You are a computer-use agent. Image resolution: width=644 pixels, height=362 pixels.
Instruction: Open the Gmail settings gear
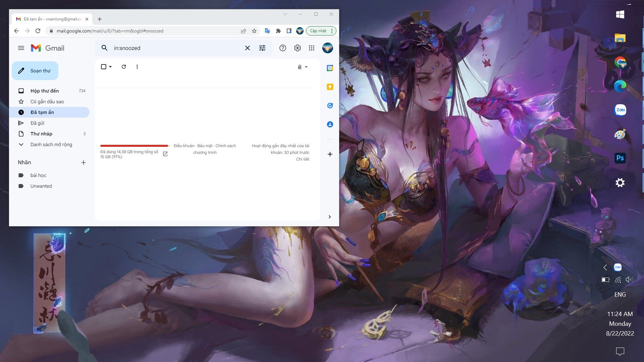[297, 48]
